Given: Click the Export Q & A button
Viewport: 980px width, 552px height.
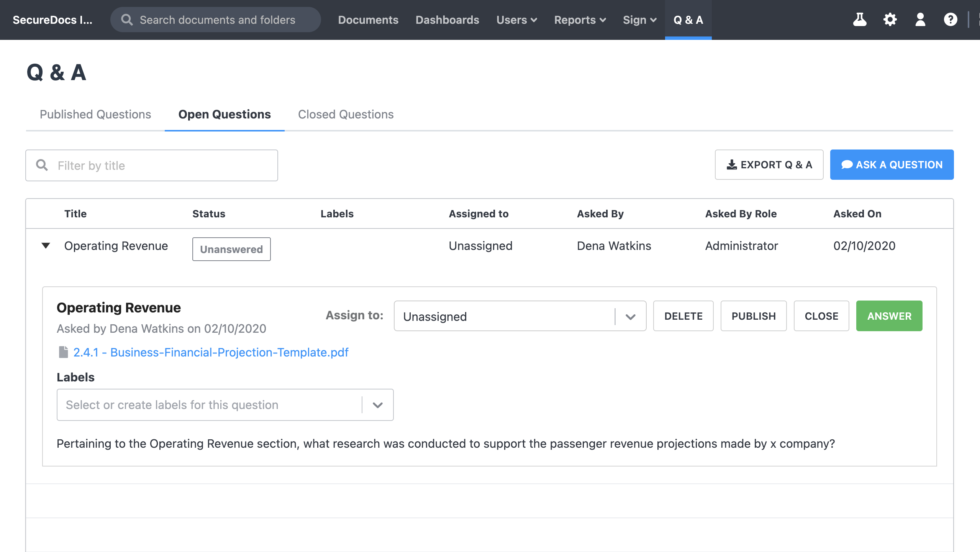Looking at the screenshot, I should click(769, 164).
